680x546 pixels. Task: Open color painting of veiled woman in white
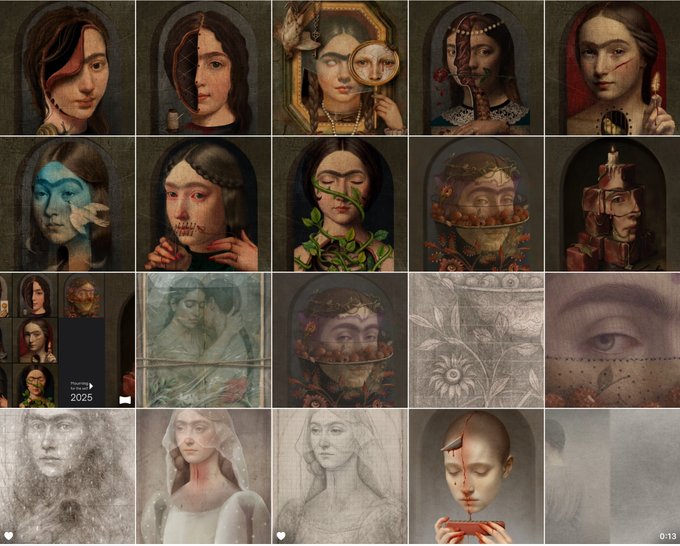pyautogui.click(x=203, y=477)
